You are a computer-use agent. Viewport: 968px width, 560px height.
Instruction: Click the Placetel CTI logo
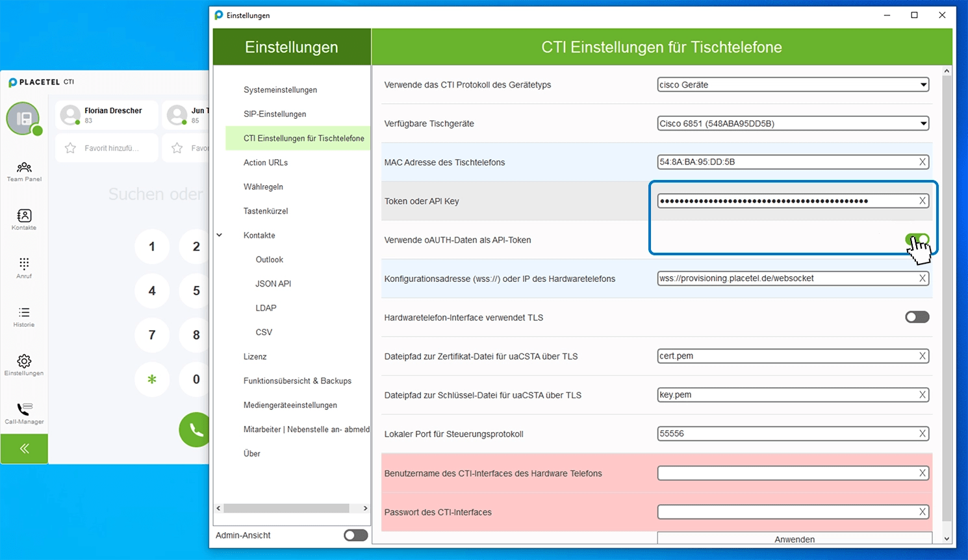41,83
